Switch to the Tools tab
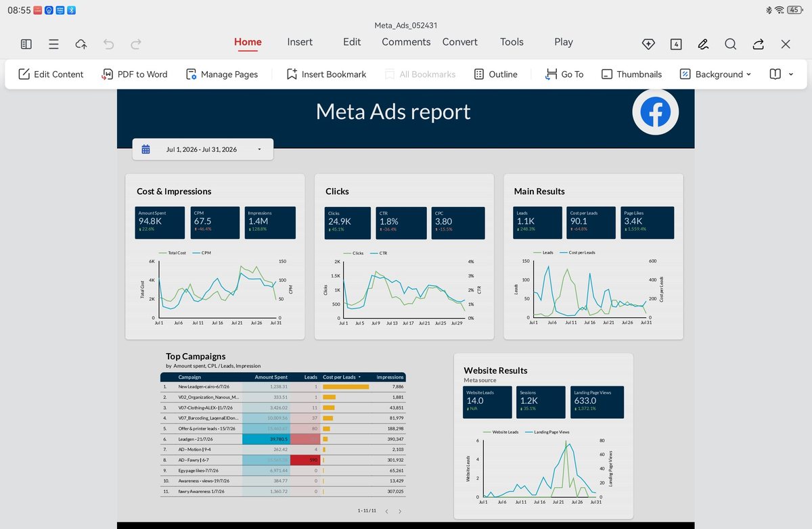This screenshot has height=529, width=812. pyautogui.click(x=512, y=42)
